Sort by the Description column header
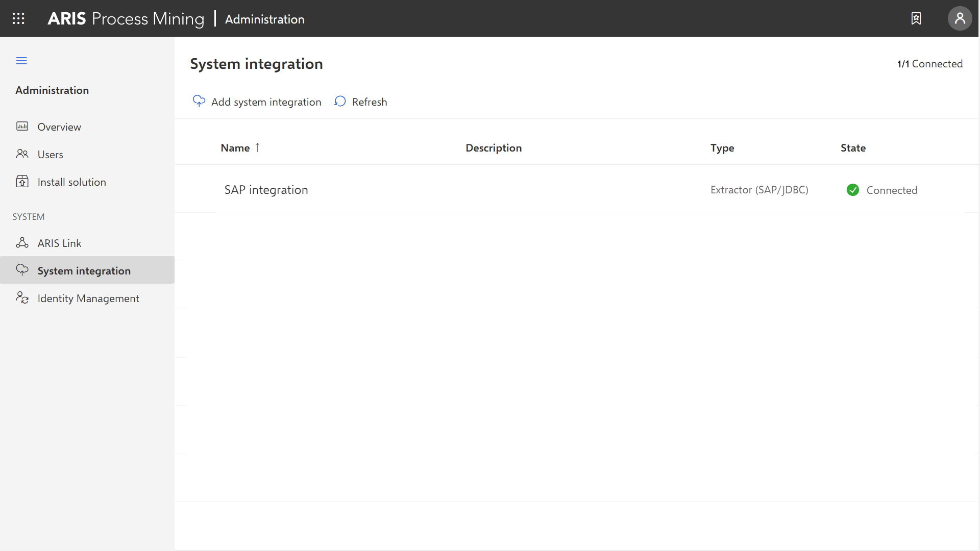This screenshot has height=551, width=980. point(494,148)
